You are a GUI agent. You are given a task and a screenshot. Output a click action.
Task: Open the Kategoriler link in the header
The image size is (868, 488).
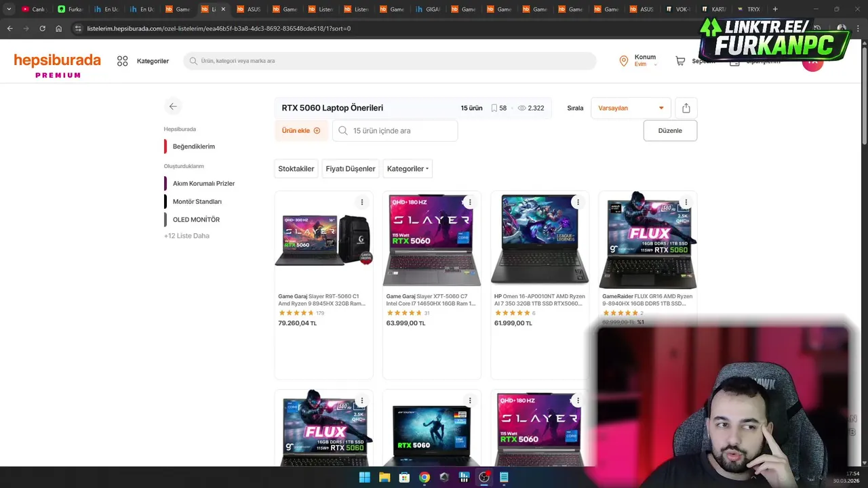[x=153, y=61]
